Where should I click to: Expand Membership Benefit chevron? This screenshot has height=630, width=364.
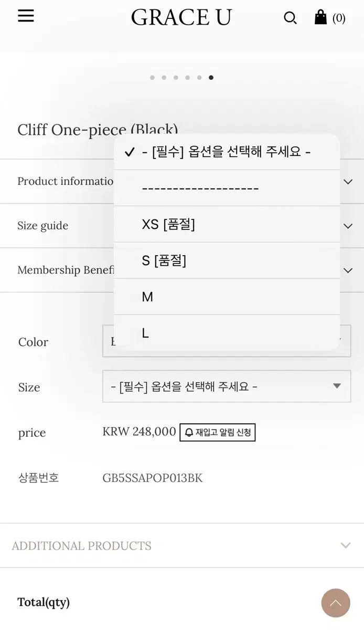[347, 270]
